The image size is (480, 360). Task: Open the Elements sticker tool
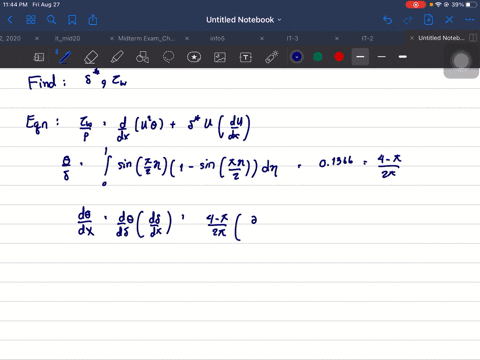coord(194,57)
